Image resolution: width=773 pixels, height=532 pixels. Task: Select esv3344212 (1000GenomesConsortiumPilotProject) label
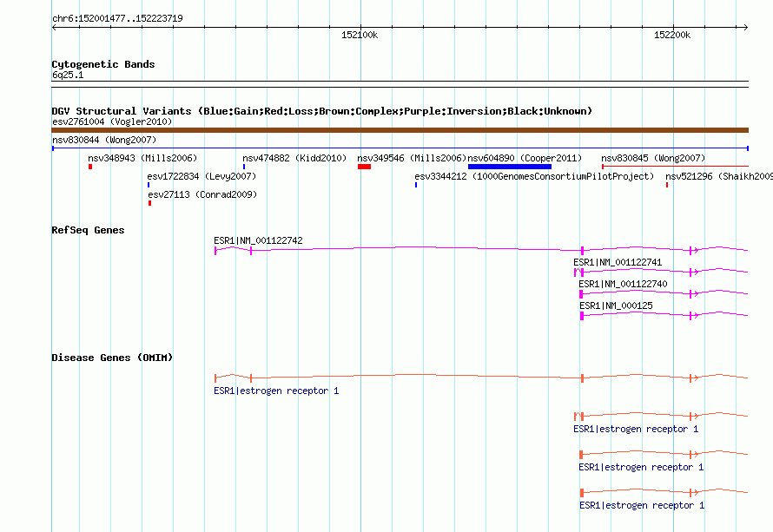[x=534, y=176]
